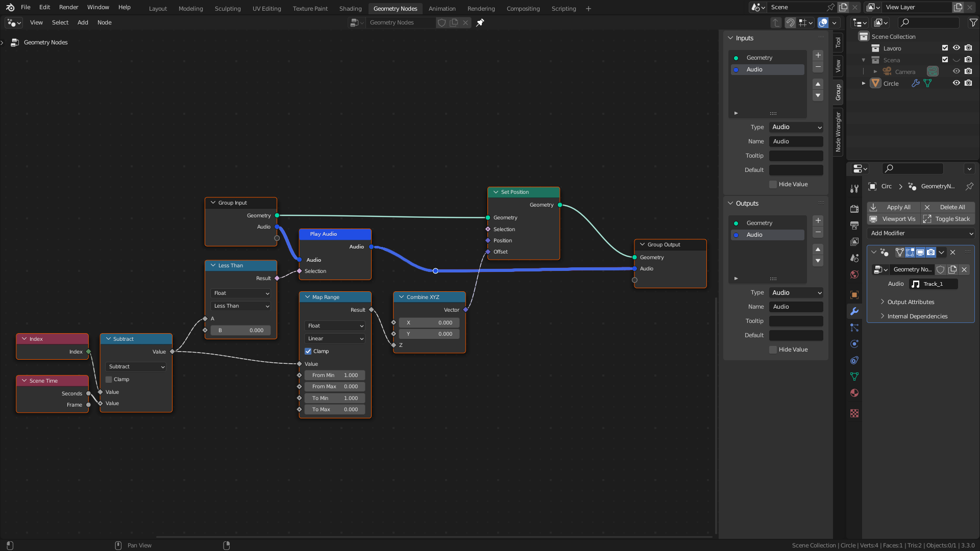
Task: Open the Add menu in node editor
Action: [83, 22]
